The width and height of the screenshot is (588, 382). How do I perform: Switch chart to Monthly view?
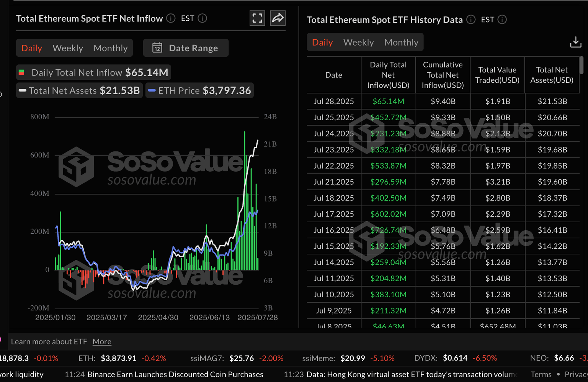110,48
